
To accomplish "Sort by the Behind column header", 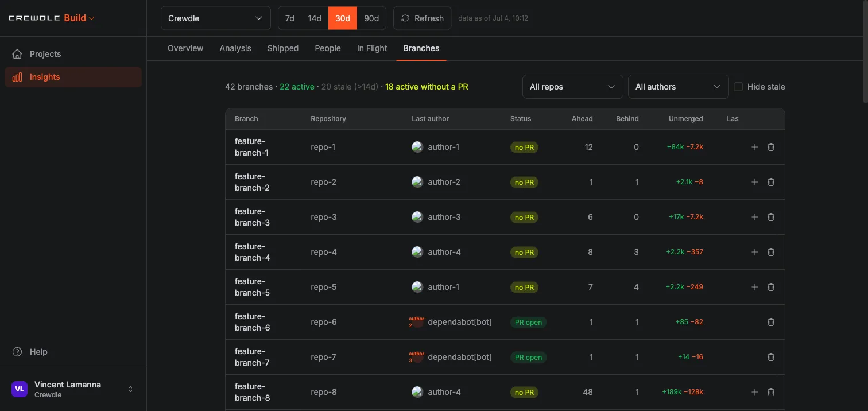I will click(627, 119).
